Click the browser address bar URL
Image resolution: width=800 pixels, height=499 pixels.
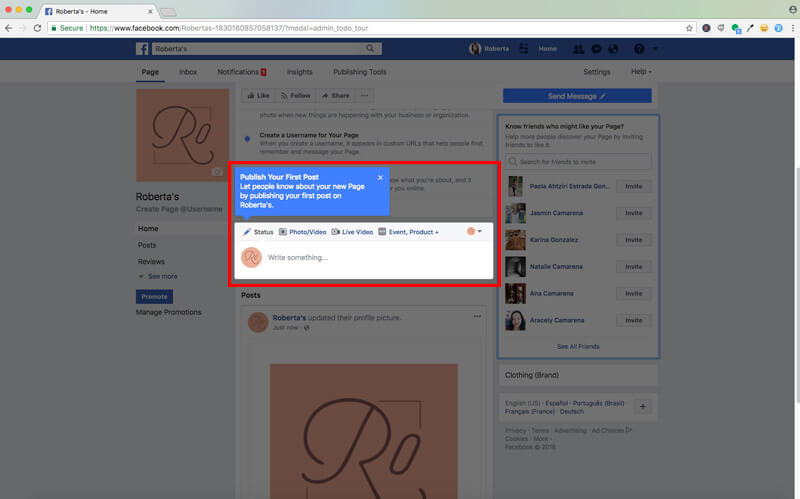point(229,28)
